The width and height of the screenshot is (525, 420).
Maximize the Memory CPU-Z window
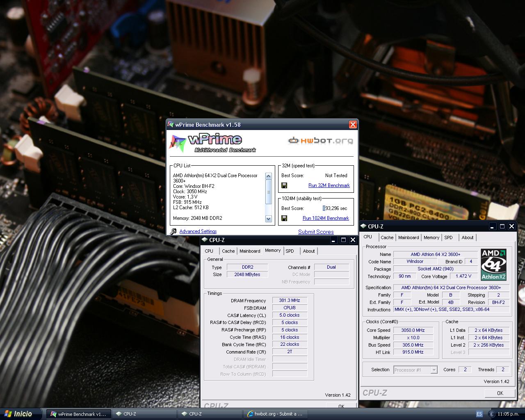343,240
